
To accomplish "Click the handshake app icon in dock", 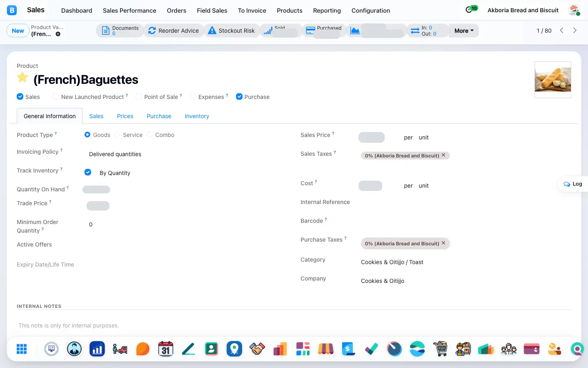I will (x=257, y=349).
